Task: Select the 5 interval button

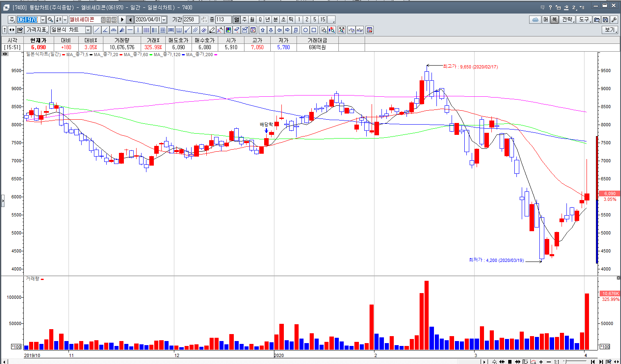Action: (x=315, y=20)
